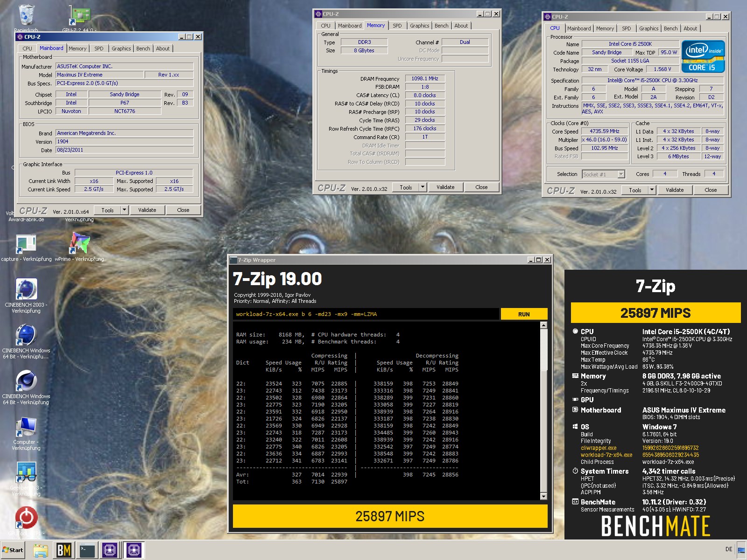
Task: Click the BIOS date 08/23/2011 field
Action: [x=125, y=150]
